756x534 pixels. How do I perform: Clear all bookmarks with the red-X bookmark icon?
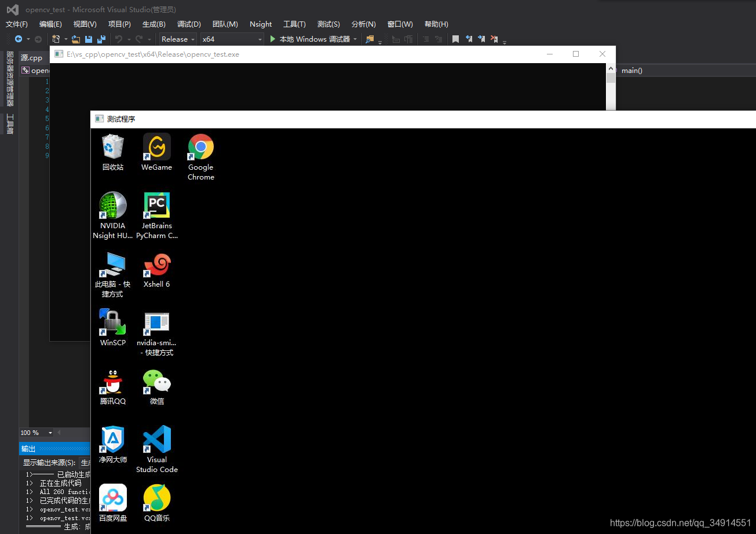494,39
